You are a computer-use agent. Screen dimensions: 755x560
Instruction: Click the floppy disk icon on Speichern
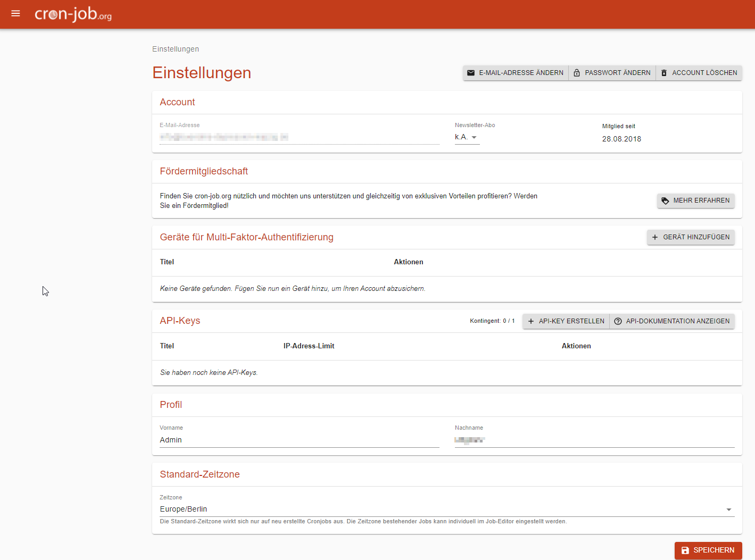[x=685, y=550]
